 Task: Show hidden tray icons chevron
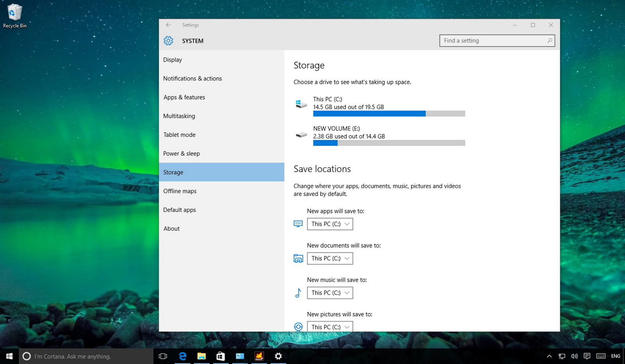pos(549,356)
